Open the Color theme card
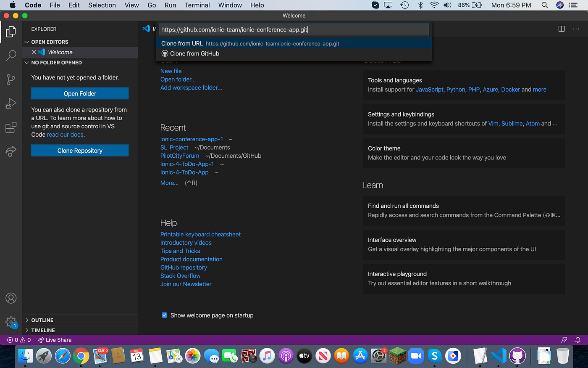 [464, 153]
